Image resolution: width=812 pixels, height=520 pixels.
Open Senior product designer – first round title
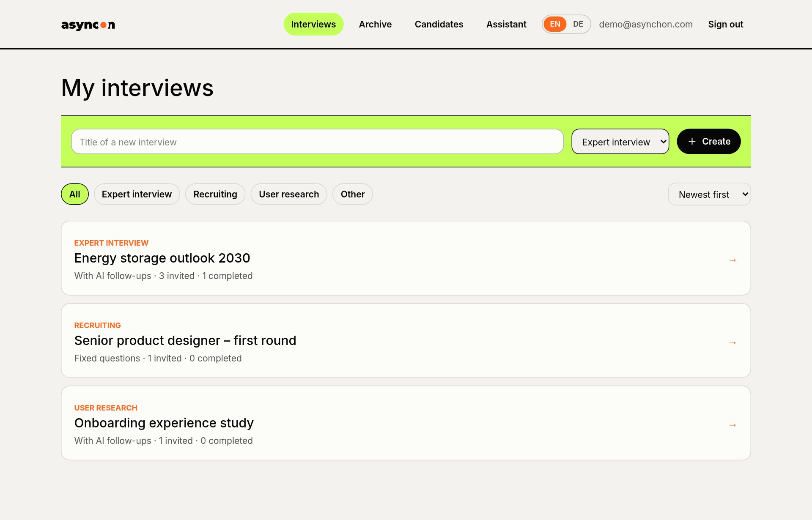tap(185, 340)
